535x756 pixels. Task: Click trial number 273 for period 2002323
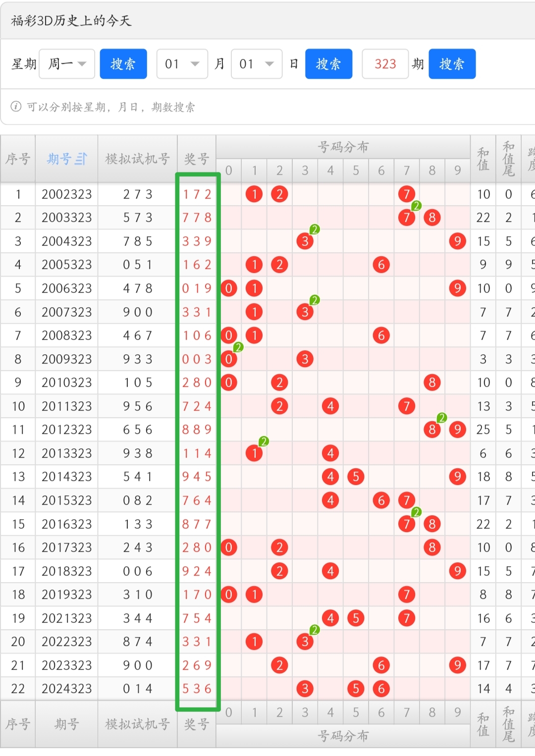tap(138, 194)
